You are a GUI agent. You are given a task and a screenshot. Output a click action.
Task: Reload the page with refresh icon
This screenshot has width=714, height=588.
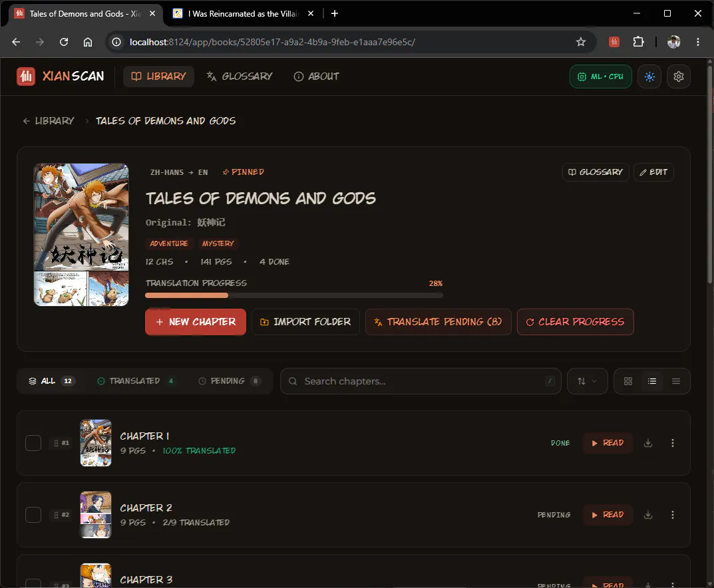coord(64,42)
